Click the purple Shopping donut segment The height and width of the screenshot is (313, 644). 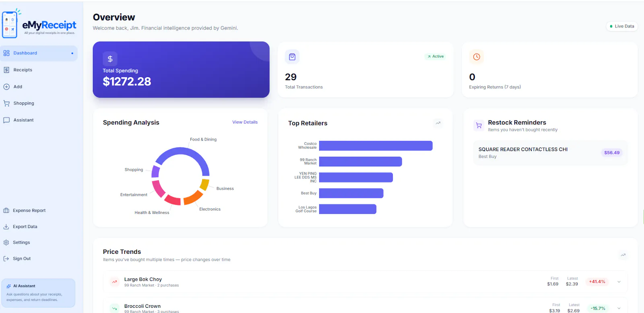tap(155, 172)
